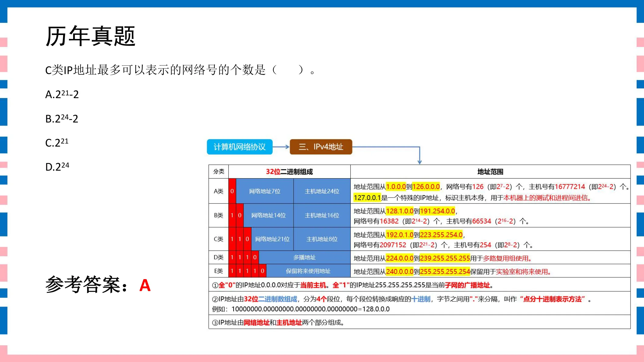
Task: Click the C类 row label
Action: [x=219, y=239]
